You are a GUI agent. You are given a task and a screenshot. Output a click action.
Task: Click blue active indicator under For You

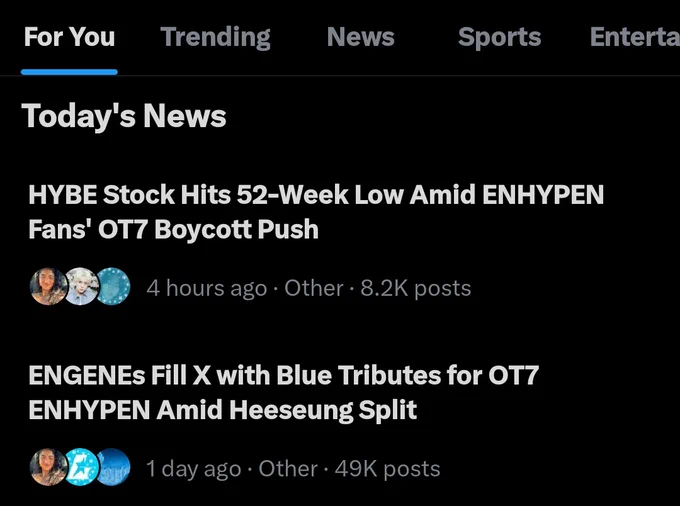tap(69, 72)
